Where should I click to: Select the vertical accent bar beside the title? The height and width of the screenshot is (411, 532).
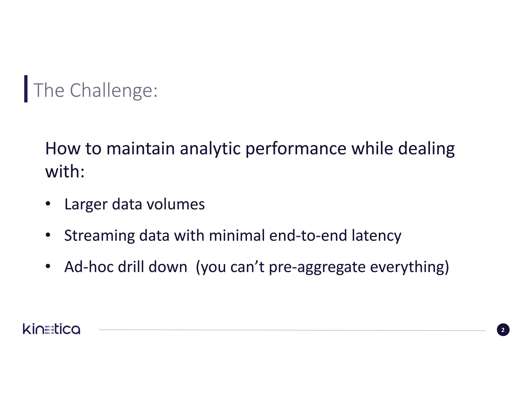[26, 89]
